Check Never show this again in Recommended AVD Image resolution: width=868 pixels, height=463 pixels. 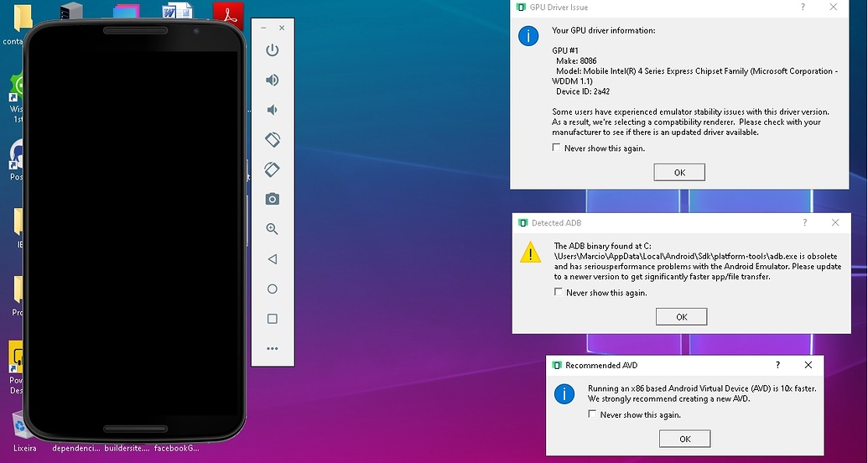[592, 414]
